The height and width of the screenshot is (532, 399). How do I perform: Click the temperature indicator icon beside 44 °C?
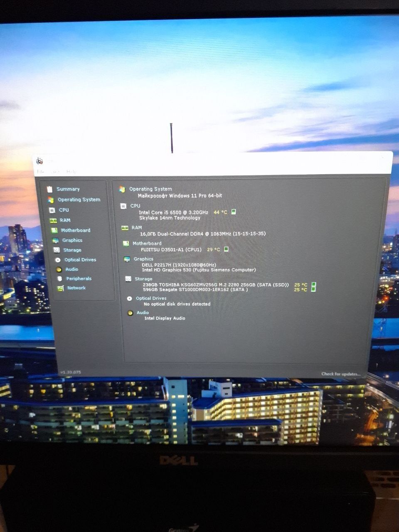[x=234, y=212]
